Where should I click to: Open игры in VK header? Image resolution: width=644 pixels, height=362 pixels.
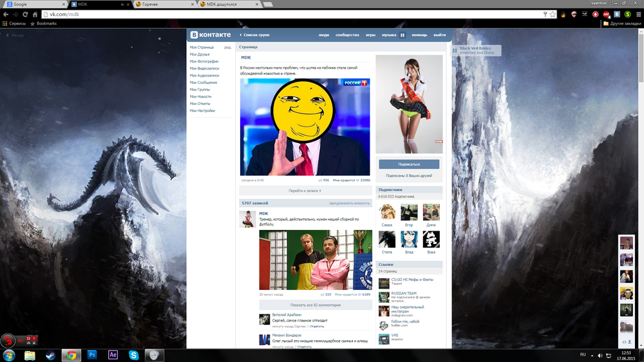[370, 35]
